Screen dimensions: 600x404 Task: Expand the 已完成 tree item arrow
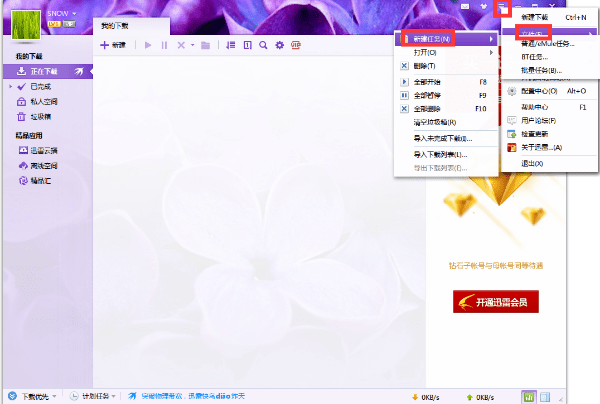(11, 86)
